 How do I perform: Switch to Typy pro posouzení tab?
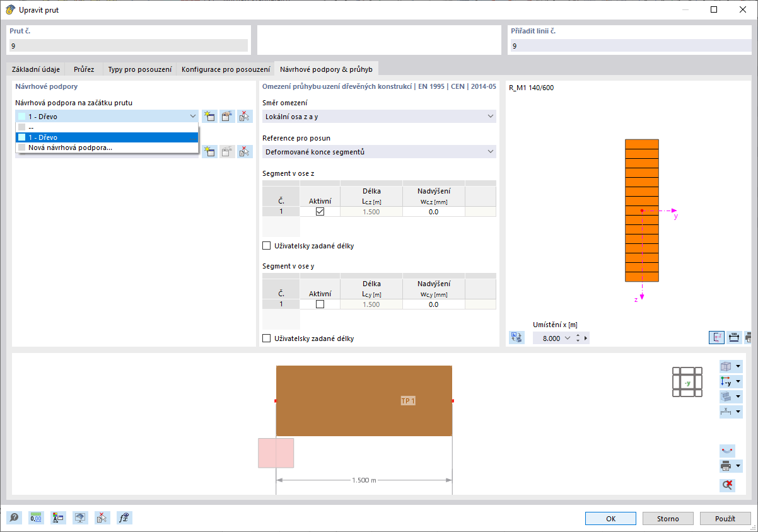tap(139, 69)
